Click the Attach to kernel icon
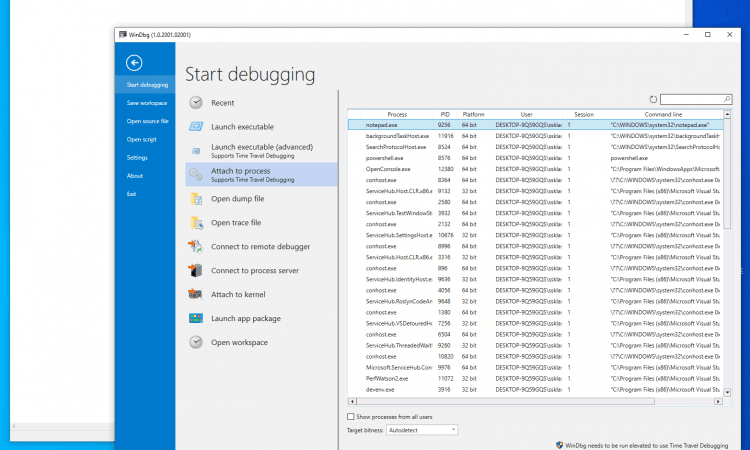Image resolution: width=750 pixels, height=450 pixels. (195, 294)
